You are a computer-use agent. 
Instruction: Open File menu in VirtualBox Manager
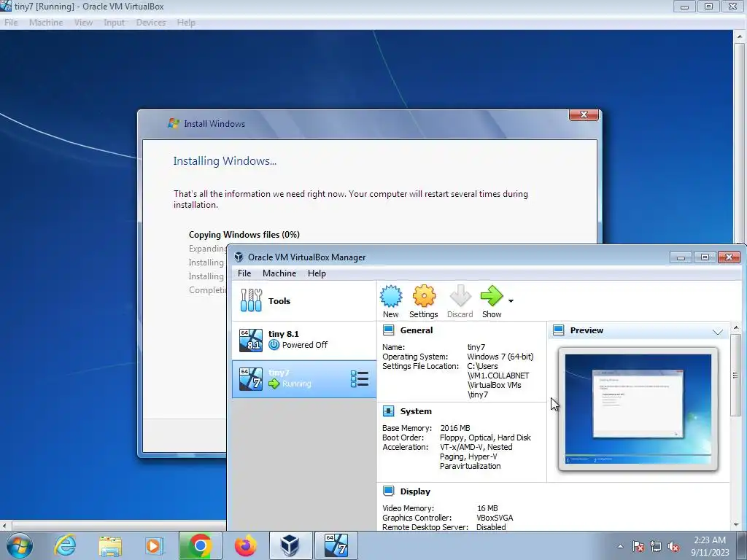244,273
